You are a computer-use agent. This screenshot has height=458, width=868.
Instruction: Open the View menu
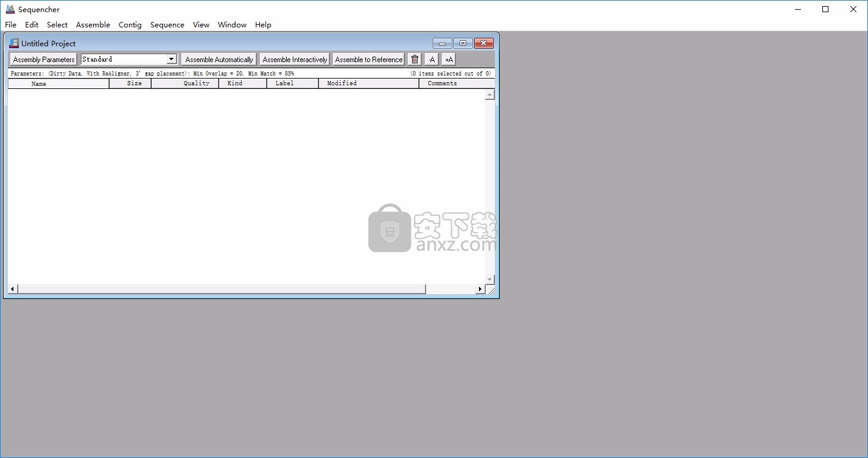201,25
